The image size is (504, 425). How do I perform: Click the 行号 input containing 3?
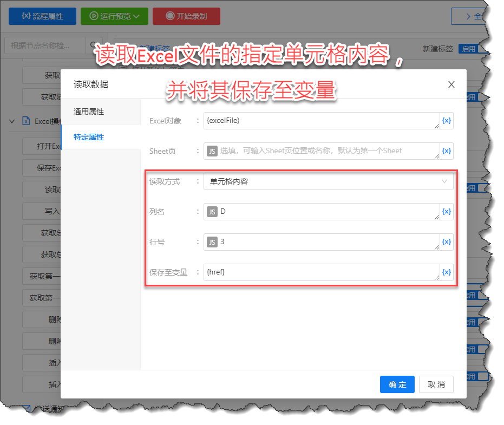point(322,242)
